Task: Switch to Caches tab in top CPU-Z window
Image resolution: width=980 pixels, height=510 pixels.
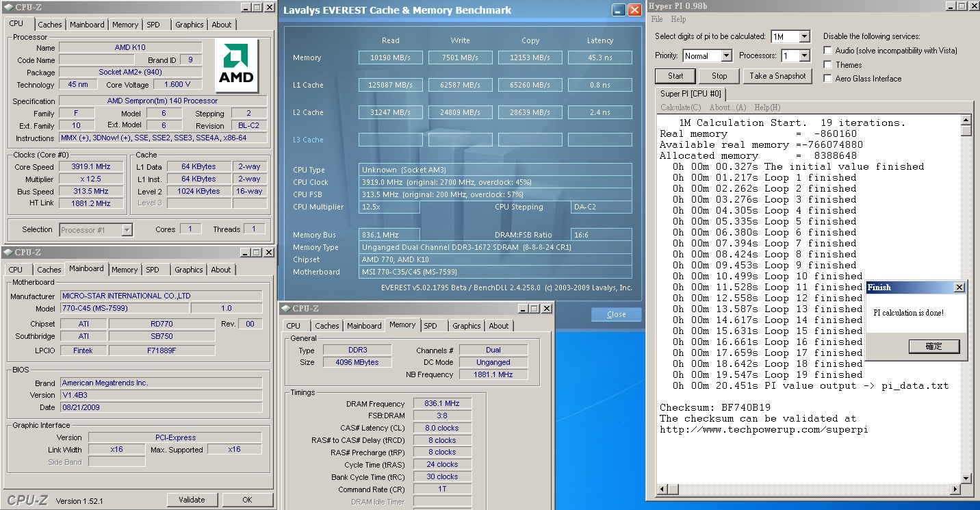Action: coord(49,25)
